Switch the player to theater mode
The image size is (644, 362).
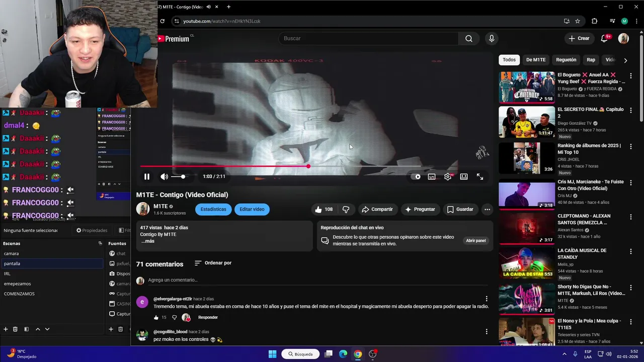pyautogui.click(x=464, y=176)
